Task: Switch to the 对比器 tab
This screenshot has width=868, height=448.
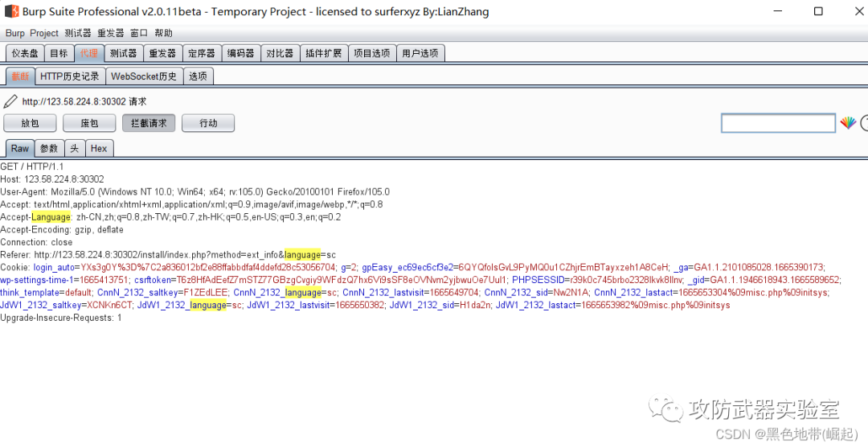Action: coord(280,54)
